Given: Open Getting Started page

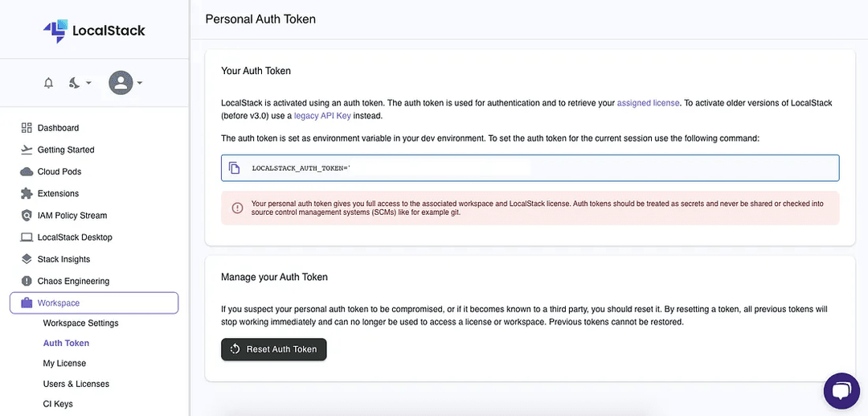Looking at the screenshot, I should click(x=66, y=150).
